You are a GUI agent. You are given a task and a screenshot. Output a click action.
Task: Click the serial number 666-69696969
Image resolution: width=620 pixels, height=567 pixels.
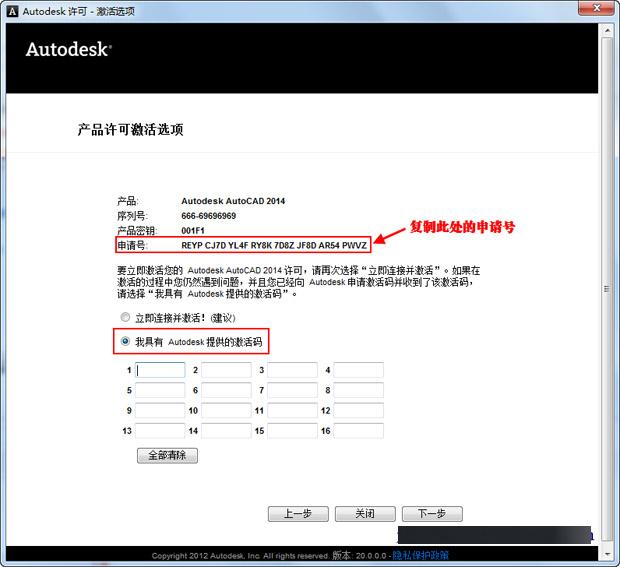pyautogui.click(x=208, y=216)
